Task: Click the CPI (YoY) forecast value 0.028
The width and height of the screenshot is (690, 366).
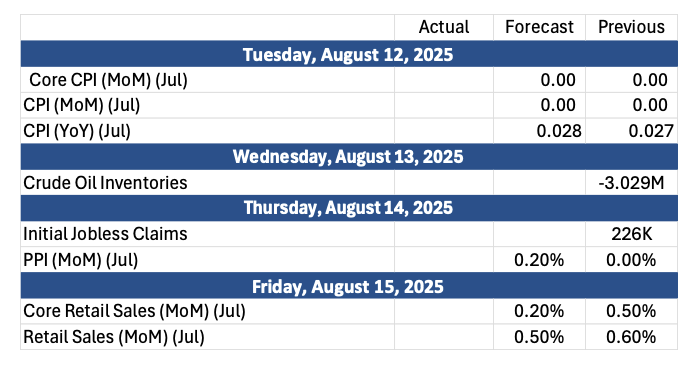Action: (539, 131)
